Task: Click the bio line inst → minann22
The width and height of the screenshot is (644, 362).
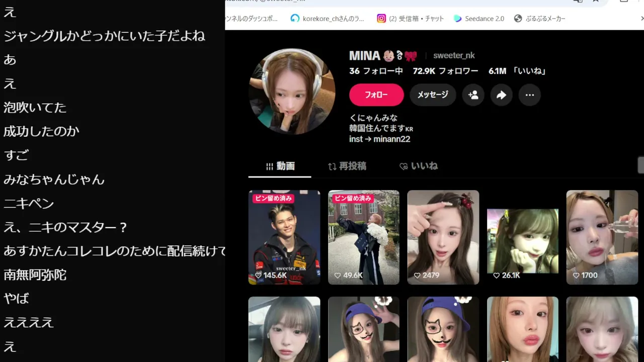Action: [379, 139]
